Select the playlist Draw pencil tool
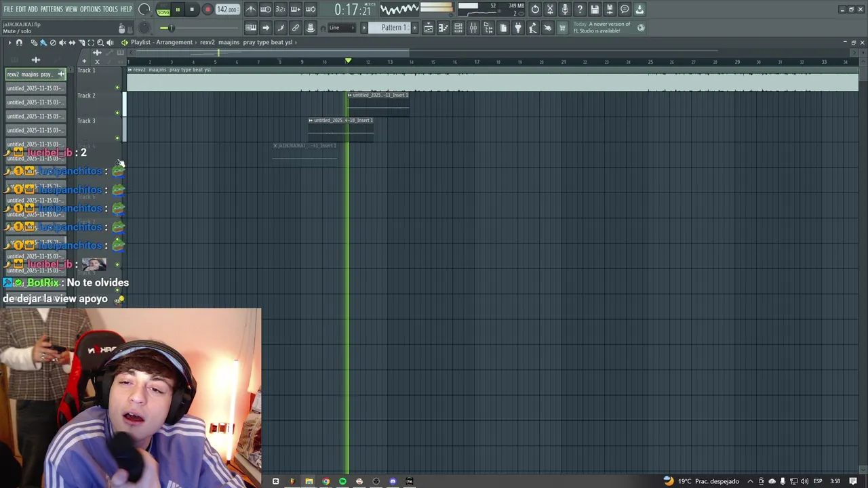Viewport: 868px width, 488px height. (x=34, y=42)
